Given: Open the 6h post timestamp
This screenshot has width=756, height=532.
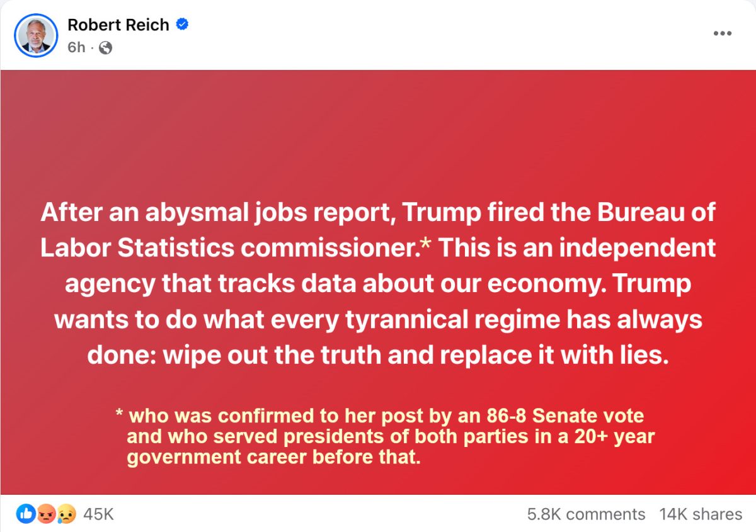Looking at the screenshot, I should click(76, 47).
